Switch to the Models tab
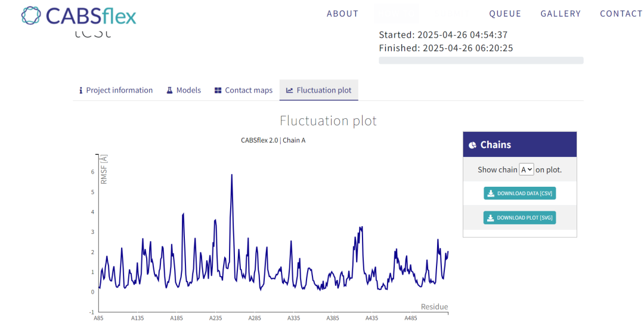 [184, 90]
